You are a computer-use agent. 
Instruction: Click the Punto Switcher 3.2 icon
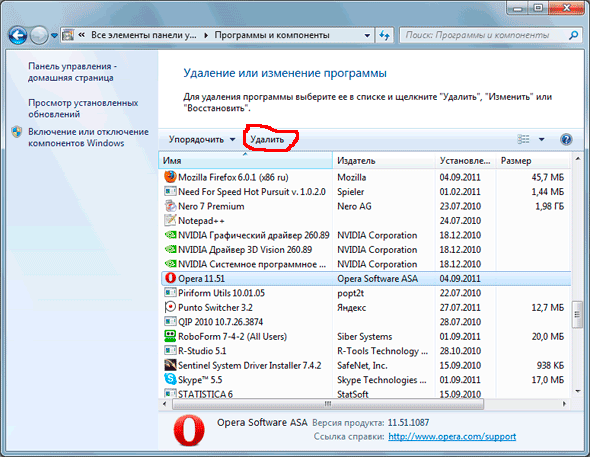170,307
